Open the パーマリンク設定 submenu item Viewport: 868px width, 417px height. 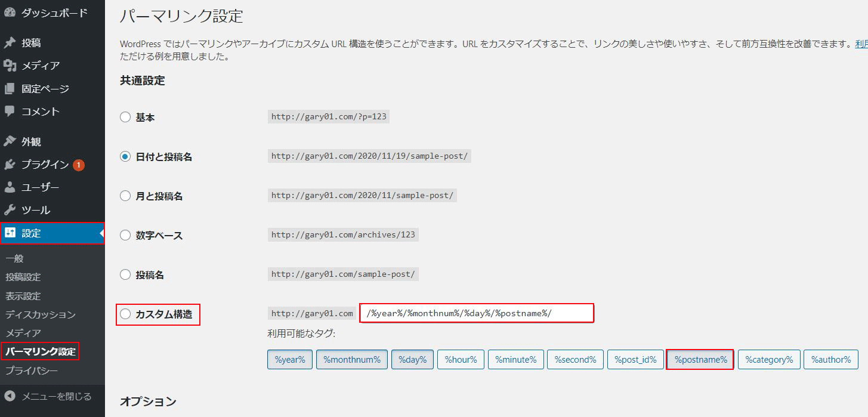click(40, 352)
